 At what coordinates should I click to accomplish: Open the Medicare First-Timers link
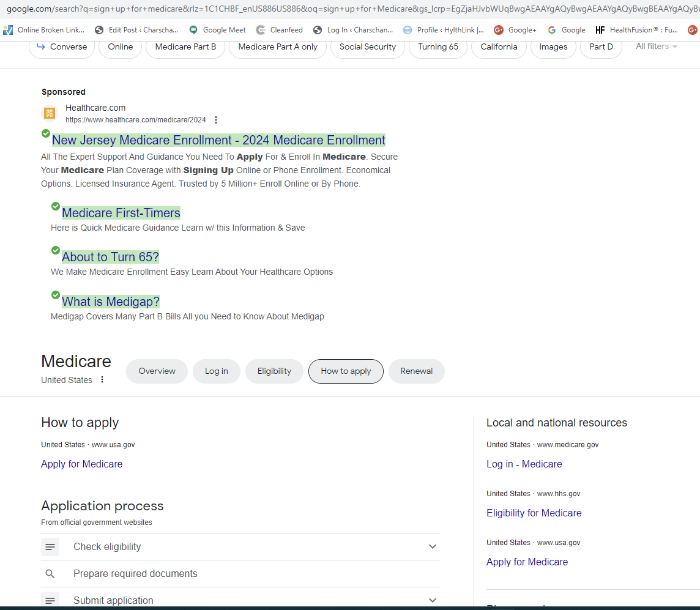[x=121, y=213]
